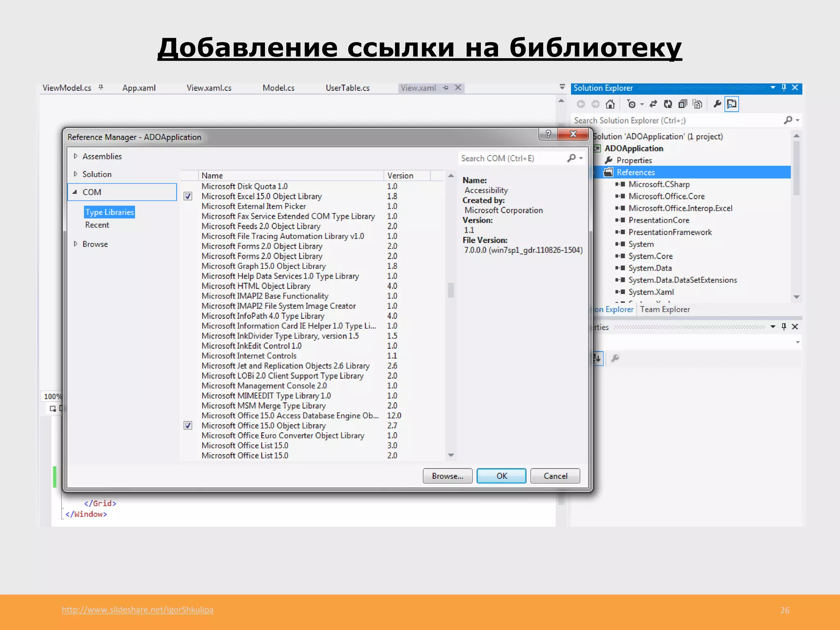The image size is (840, 630).
Task: Uncheck Microsoft Excel 15.0 Object Library checkbox
Action: click(x=188, y=196)
